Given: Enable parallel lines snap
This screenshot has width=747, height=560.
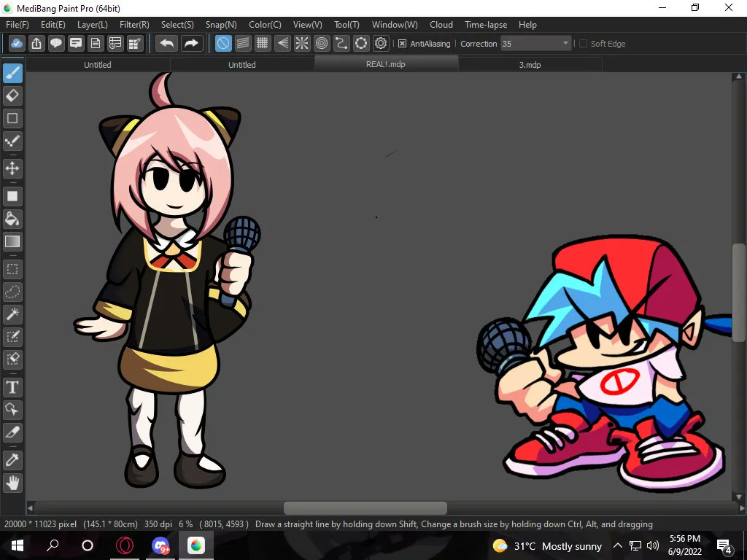Looking at the screenshot, I should tap(243, 43).
